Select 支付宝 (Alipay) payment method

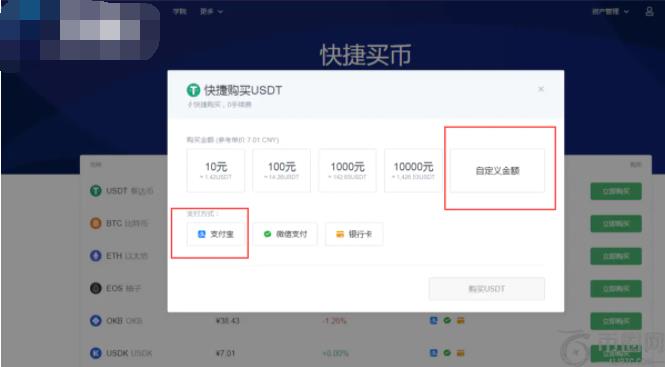216,234
